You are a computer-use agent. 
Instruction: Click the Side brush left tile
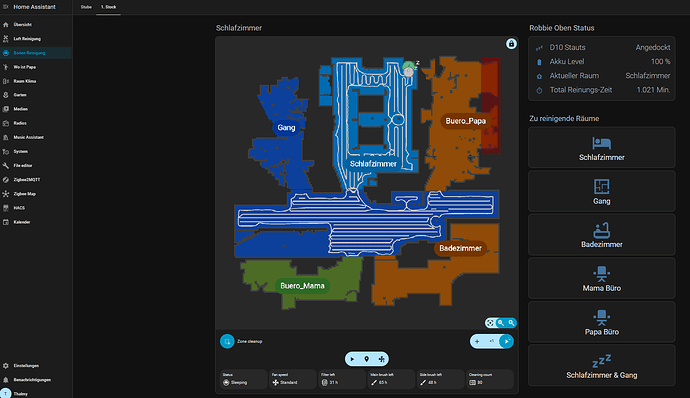tap(440, 379)
